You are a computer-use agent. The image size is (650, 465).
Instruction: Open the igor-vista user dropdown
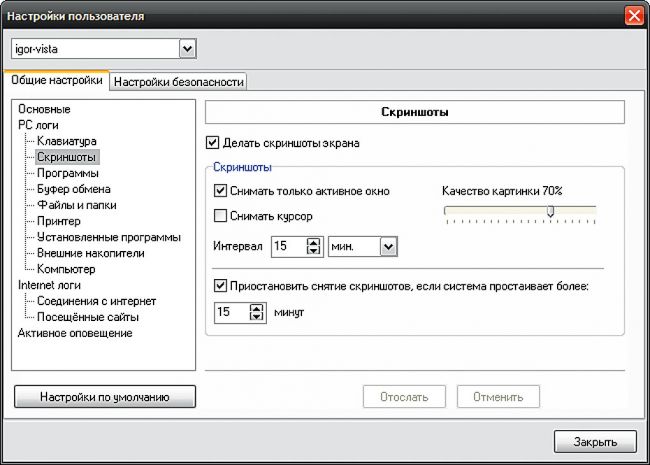187,49
